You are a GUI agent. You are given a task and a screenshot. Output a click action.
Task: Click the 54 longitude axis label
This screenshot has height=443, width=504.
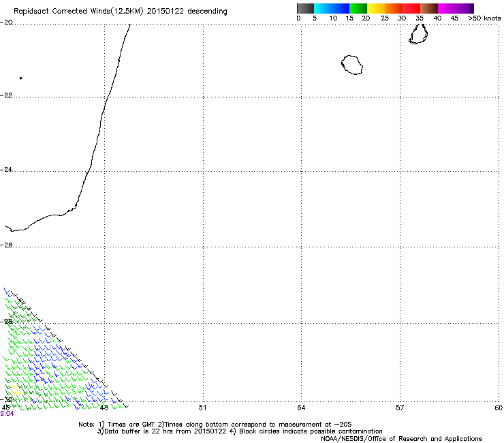click(x=301, y=408)
